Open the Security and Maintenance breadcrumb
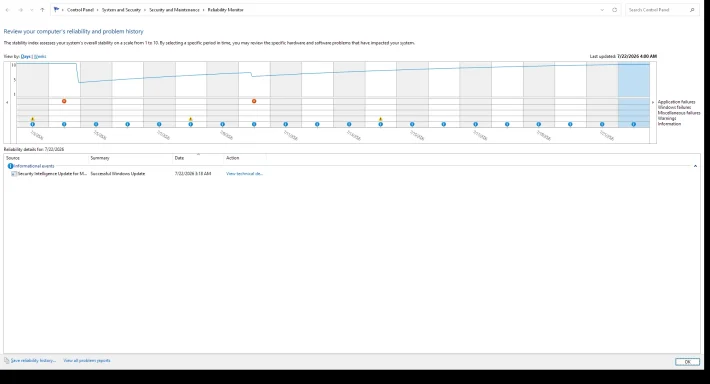Screen dimensions: 710x384 point(174,10)
